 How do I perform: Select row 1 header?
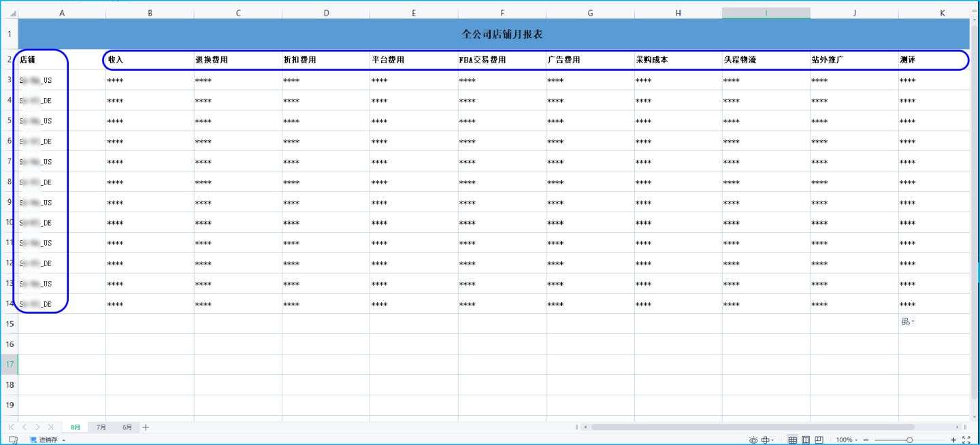(x=10, y=33)
